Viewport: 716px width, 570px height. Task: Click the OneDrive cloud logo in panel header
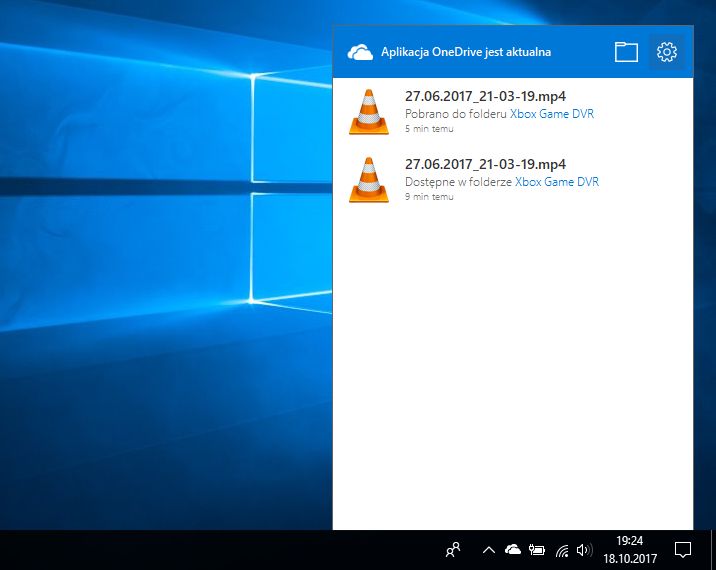click(x=360, y=53)
